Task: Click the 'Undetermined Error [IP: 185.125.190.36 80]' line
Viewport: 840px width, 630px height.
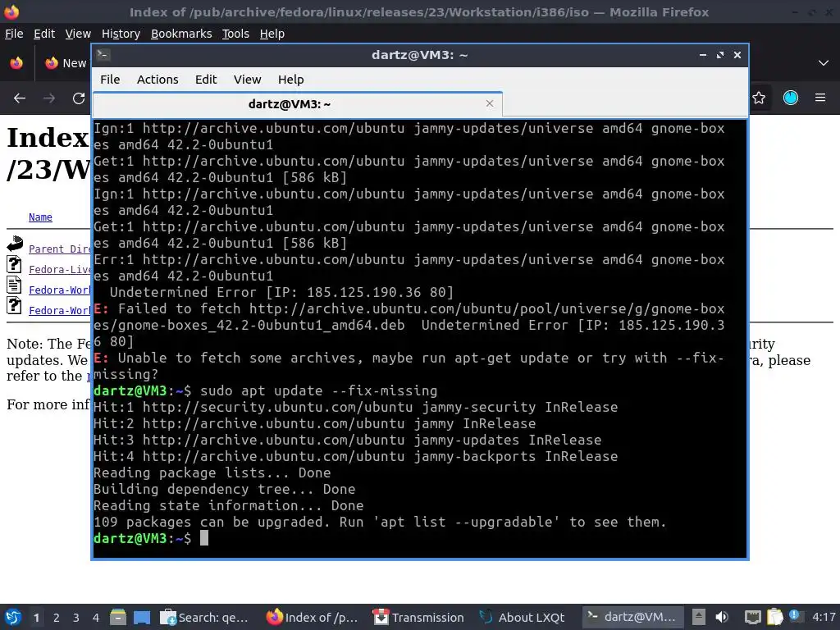Action: pos(281,292)
